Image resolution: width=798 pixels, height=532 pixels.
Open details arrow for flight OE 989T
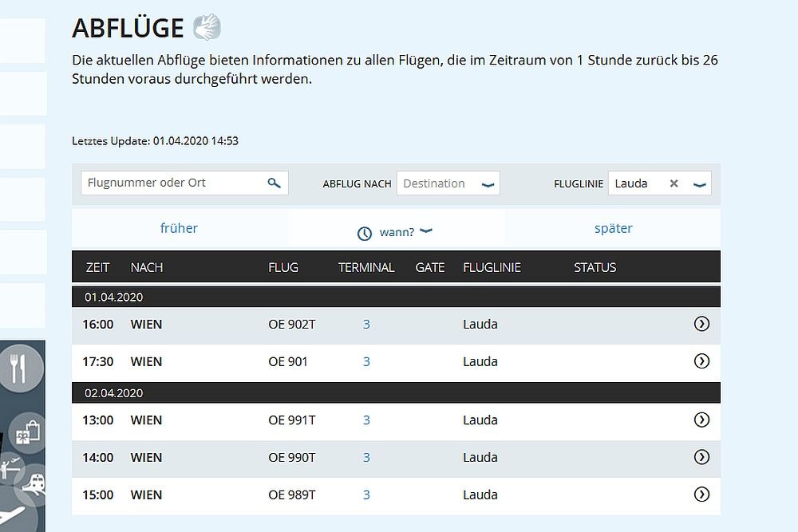coord(701,494)
